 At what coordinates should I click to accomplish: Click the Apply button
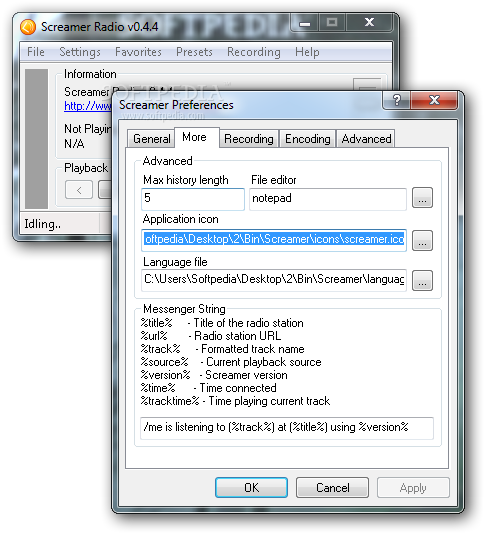tap(413, 488)
